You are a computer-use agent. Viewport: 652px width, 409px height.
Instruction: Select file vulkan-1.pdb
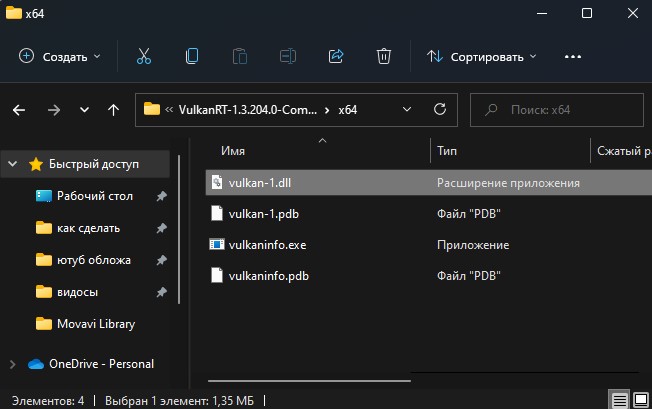pos(264,214)
